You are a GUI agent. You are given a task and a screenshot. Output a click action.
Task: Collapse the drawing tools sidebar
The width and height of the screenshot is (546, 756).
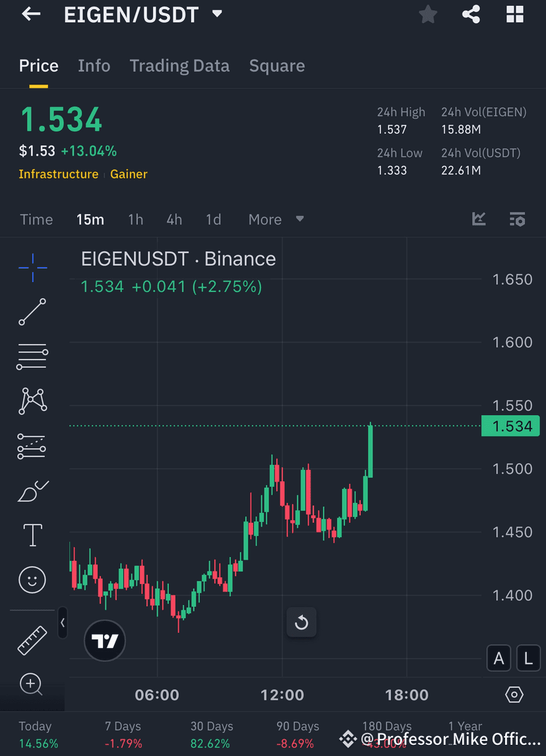(63, 622)
